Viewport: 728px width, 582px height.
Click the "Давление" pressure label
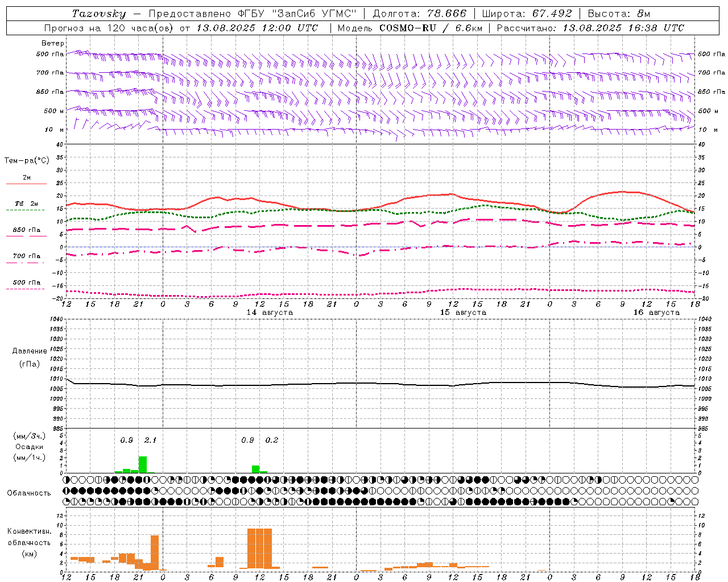click(x=30, y=351)
